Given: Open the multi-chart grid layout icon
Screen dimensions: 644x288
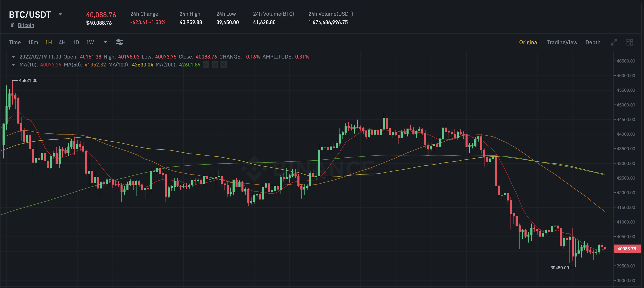Looking at the screenshot, I should coord(629,42).
